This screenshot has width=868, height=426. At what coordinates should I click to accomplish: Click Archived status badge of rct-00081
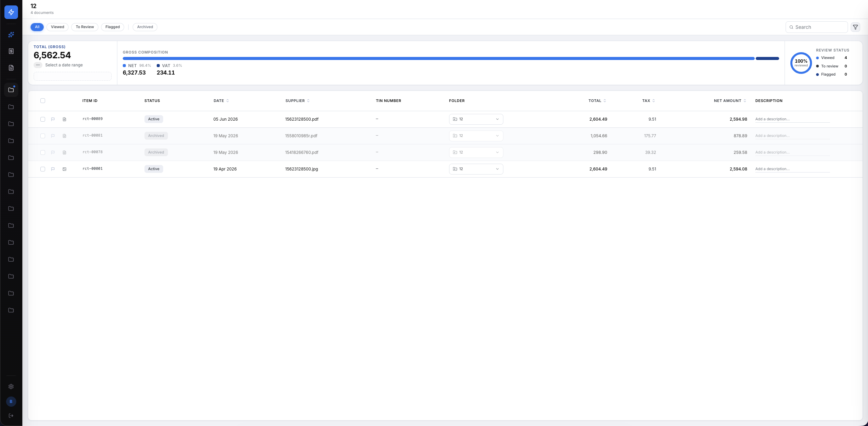156,136
